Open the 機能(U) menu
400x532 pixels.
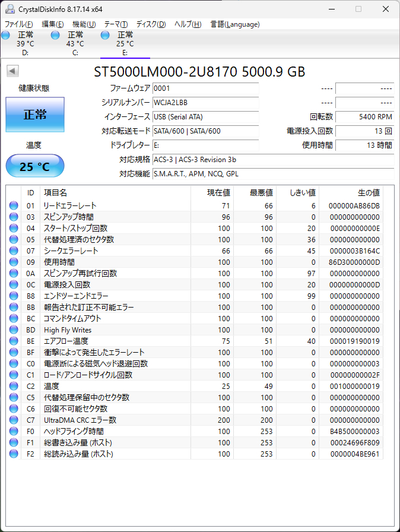click(84, 24)
